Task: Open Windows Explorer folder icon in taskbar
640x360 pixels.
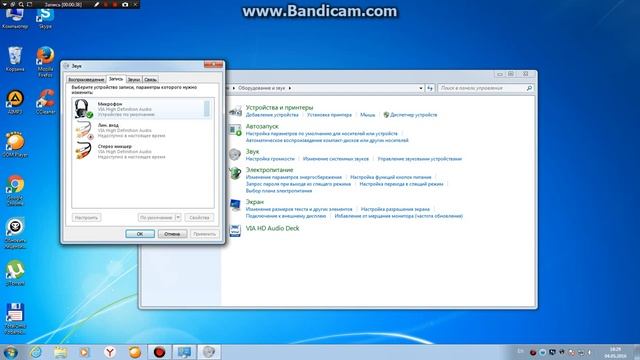Action: click(x=60, y=352)
